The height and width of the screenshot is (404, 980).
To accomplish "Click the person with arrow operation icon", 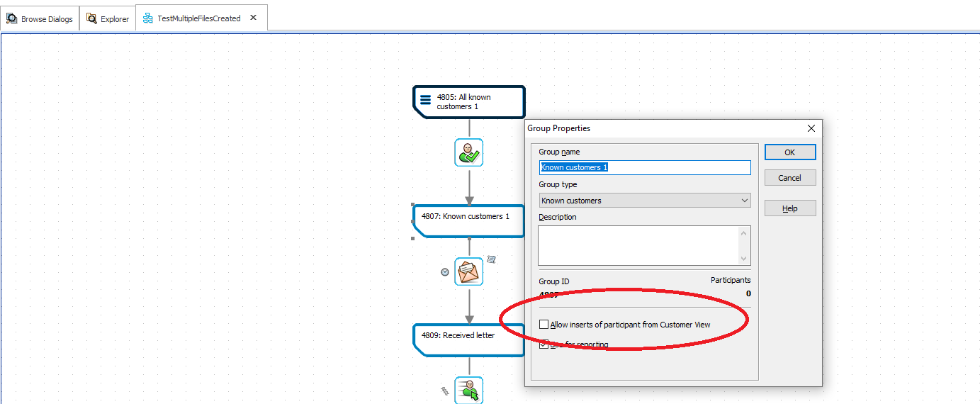I will tap(468, 390).
